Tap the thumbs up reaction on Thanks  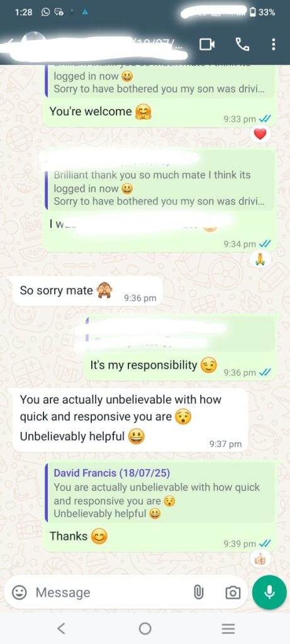coord(260,559)
